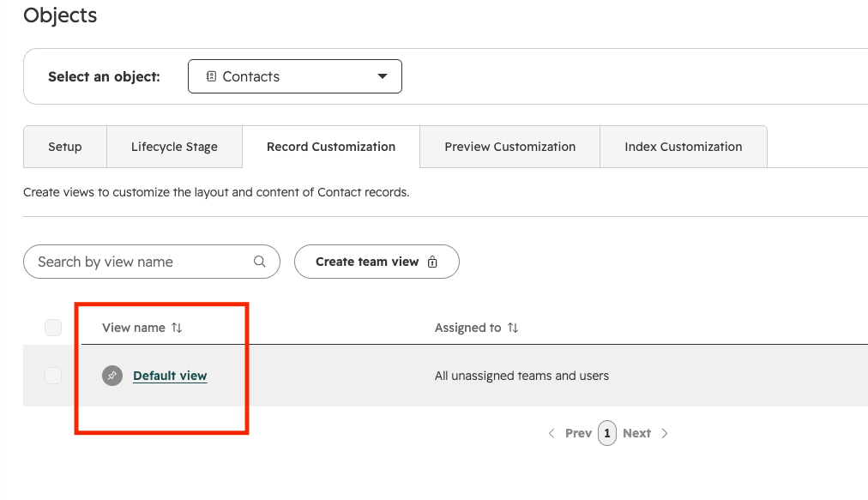Click the pin icon beside Default view

(112, 376)
